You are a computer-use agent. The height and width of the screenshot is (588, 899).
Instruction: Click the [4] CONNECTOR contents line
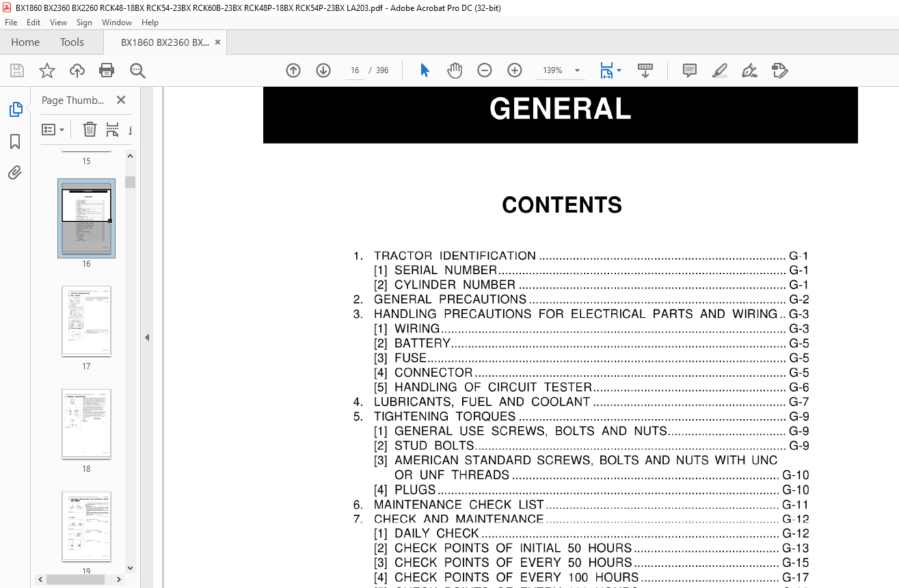click(591, 373)
